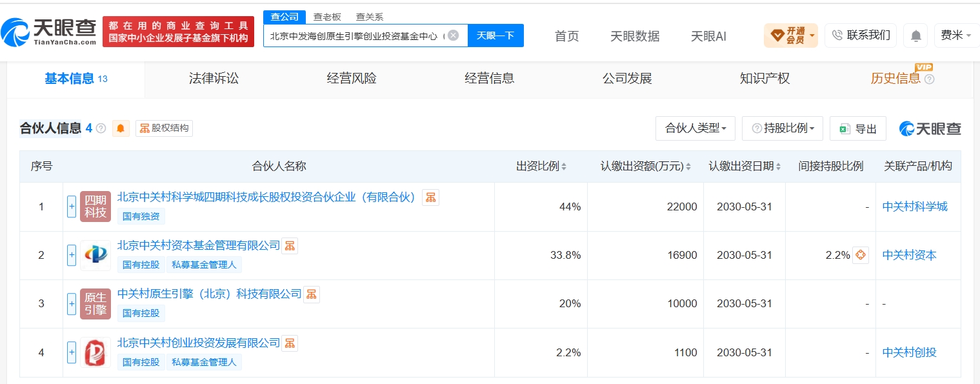Switch to the 法律诉讼 tab
The image size is (980, 384).
(214, 79)
